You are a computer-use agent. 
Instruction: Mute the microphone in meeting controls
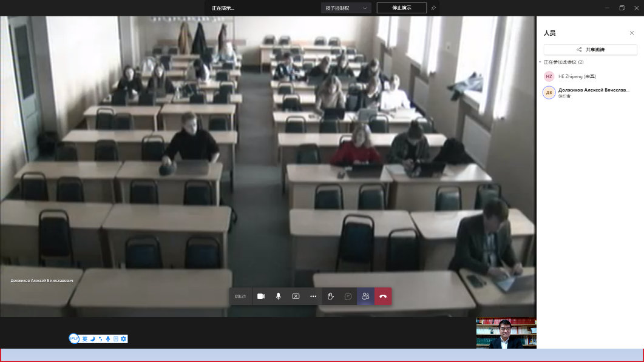click(279, 297)
